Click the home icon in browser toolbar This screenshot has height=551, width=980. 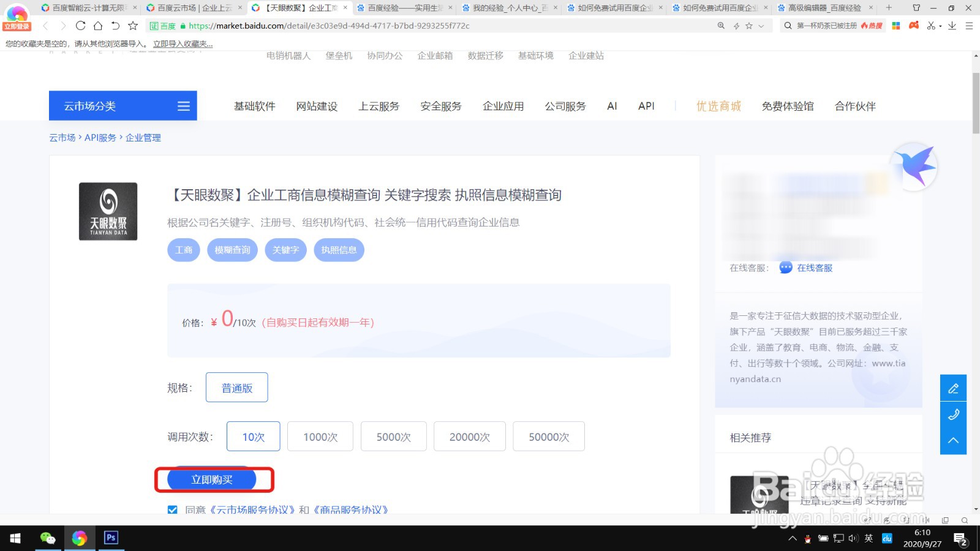tap(98, 26)
